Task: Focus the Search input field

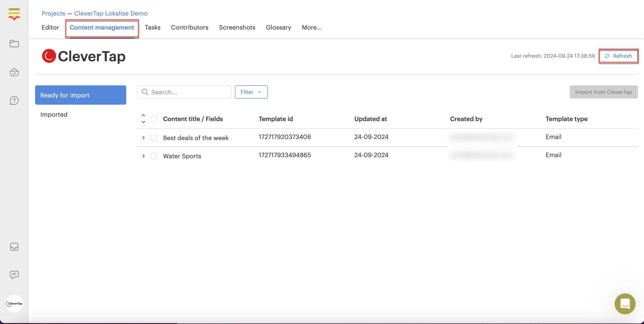Action: pos(184,92)
